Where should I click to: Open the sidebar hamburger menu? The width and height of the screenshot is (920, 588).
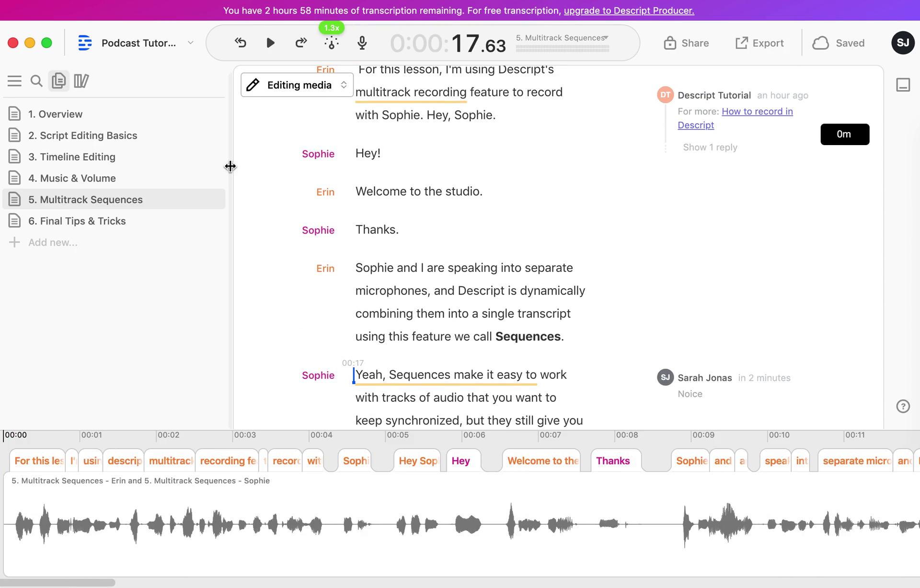[14, 81]
